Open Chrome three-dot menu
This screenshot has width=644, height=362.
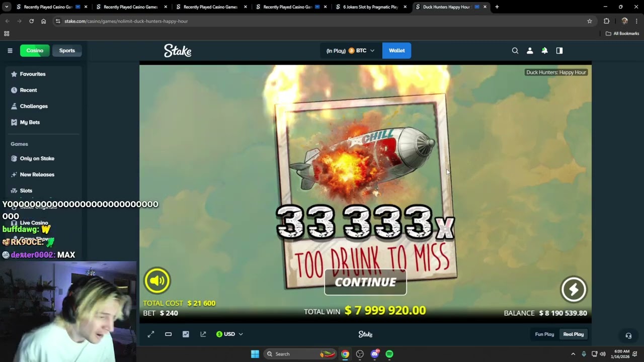tap(636, 21)
